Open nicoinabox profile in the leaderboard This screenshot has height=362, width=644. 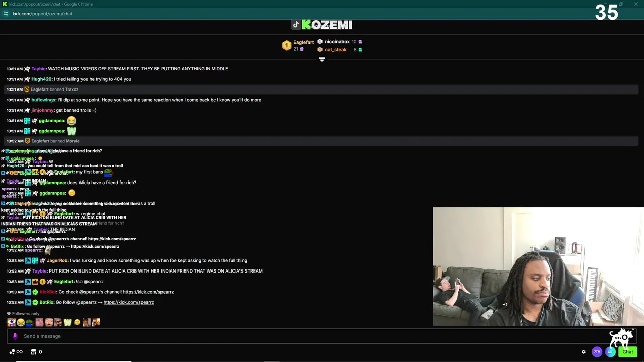(337, 42)
